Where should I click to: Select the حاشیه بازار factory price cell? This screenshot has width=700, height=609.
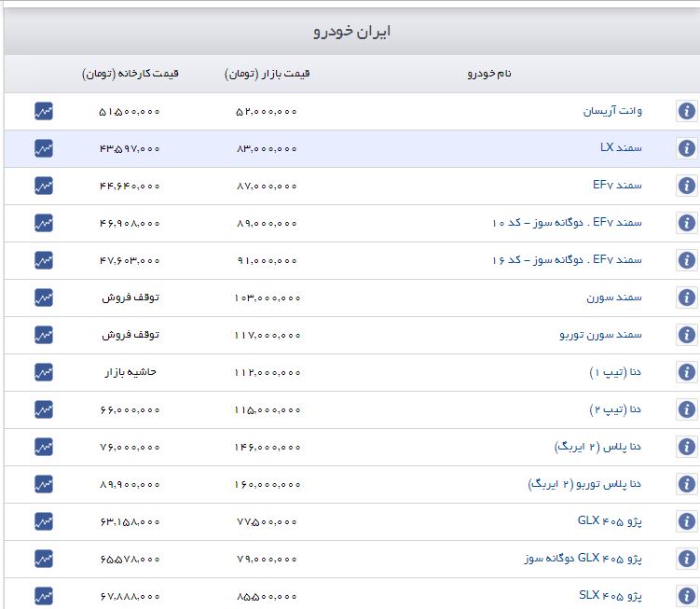130,372
